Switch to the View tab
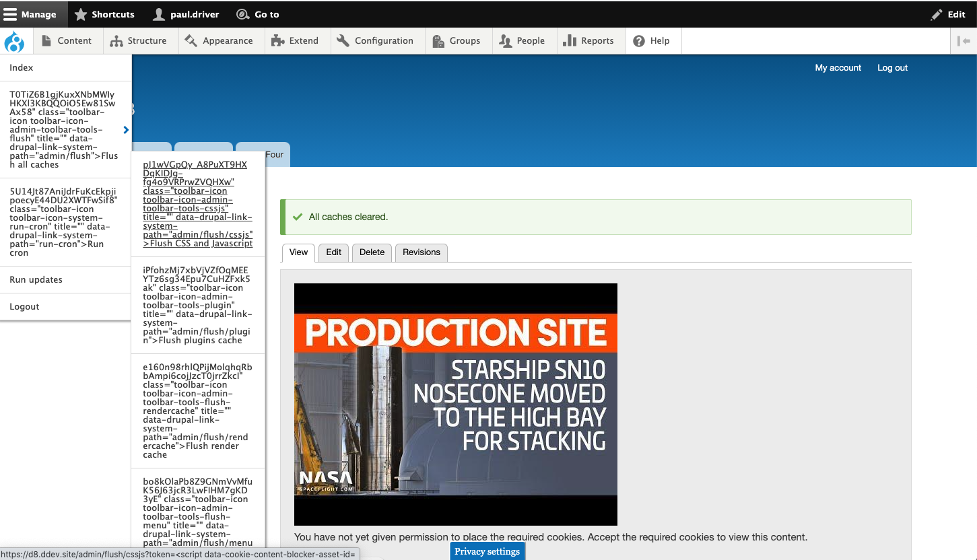 [x=298, y=252]
